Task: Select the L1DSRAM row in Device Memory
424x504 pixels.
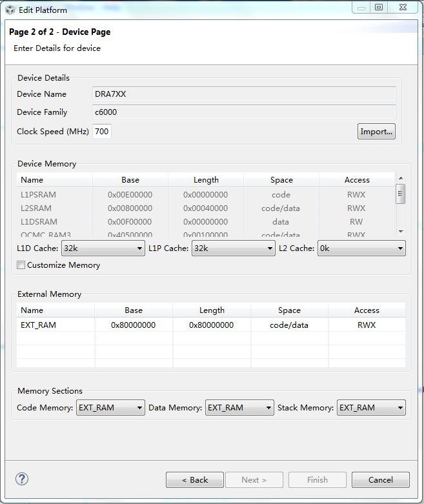Action: pyautogui.click(x=206, y=221)
